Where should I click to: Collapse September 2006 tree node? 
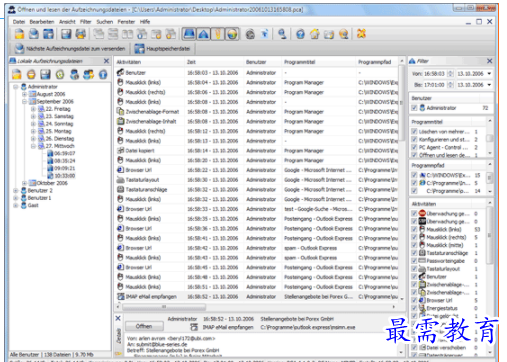(x=24, y=101)
